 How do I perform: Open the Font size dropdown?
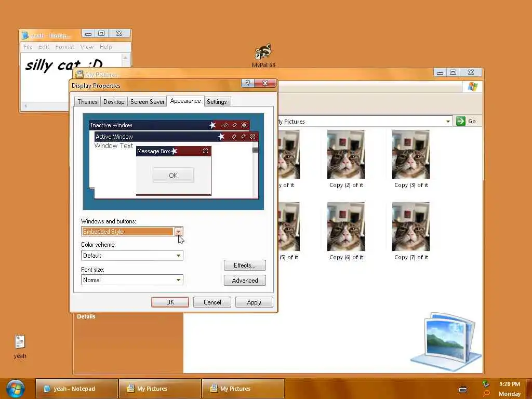(132, 280)
